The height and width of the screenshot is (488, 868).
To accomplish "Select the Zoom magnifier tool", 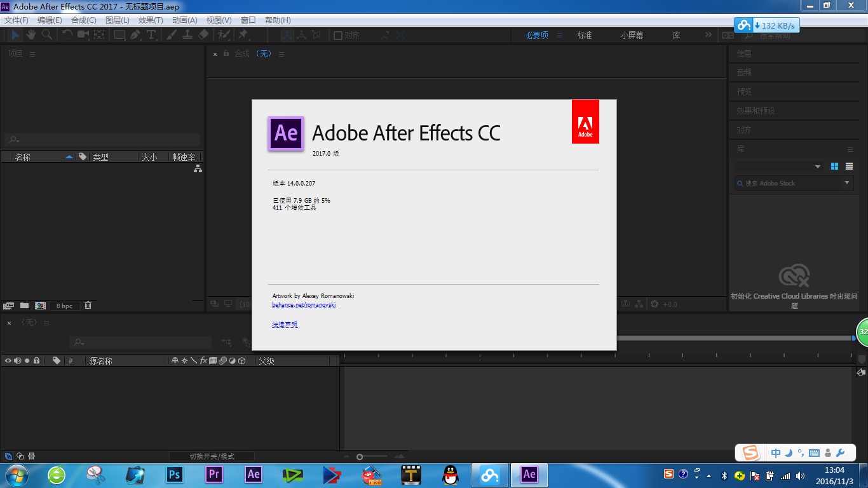I will pyautogui.click(x=47, y=35).
